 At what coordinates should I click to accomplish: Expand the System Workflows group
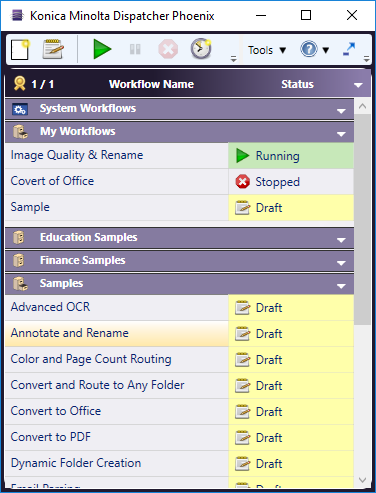341,111
